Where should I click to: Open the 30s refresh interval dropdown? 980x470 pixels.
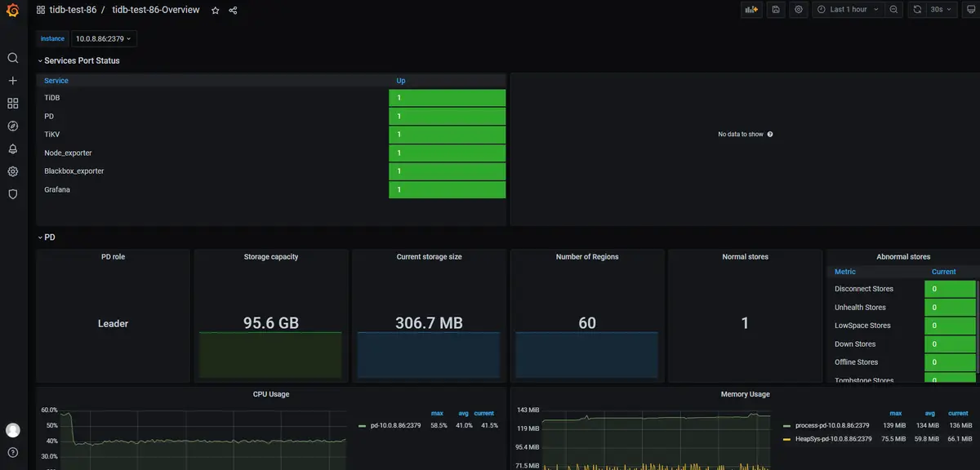(x=942, y=10)
